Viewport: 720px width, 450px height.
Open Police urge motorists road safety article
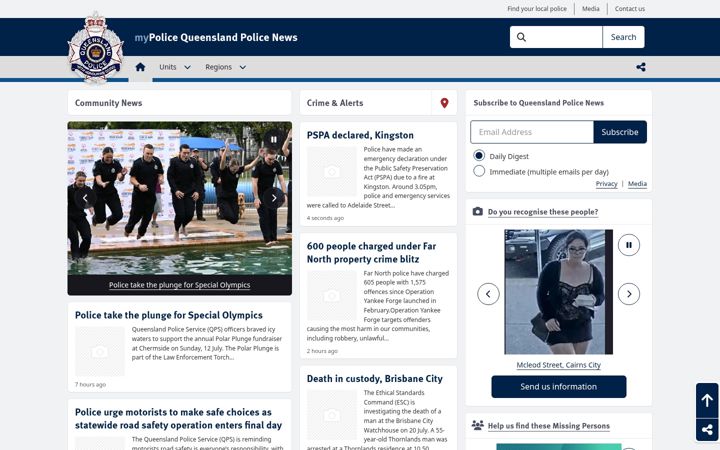coord(178,419)
